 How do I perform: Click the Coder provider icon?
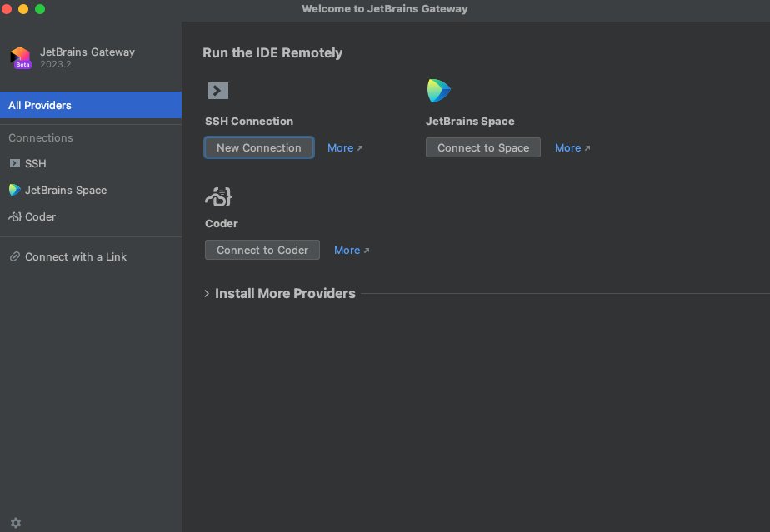pos(217,197)
